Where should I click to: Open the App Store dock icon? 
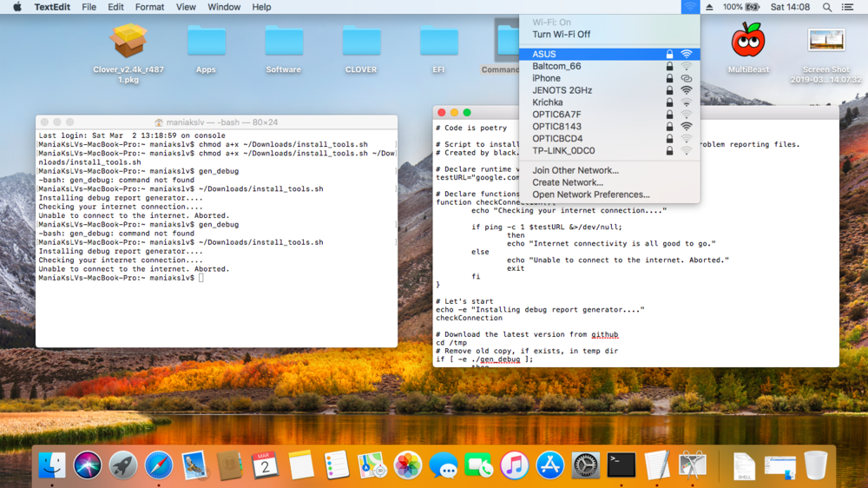pyautogui.click(x=550, y=465)
